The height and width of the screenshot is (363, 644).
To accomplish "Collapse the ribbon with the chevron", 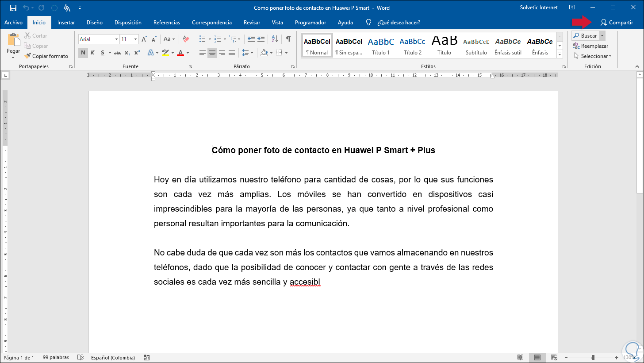I will click(x=637, y=66).
